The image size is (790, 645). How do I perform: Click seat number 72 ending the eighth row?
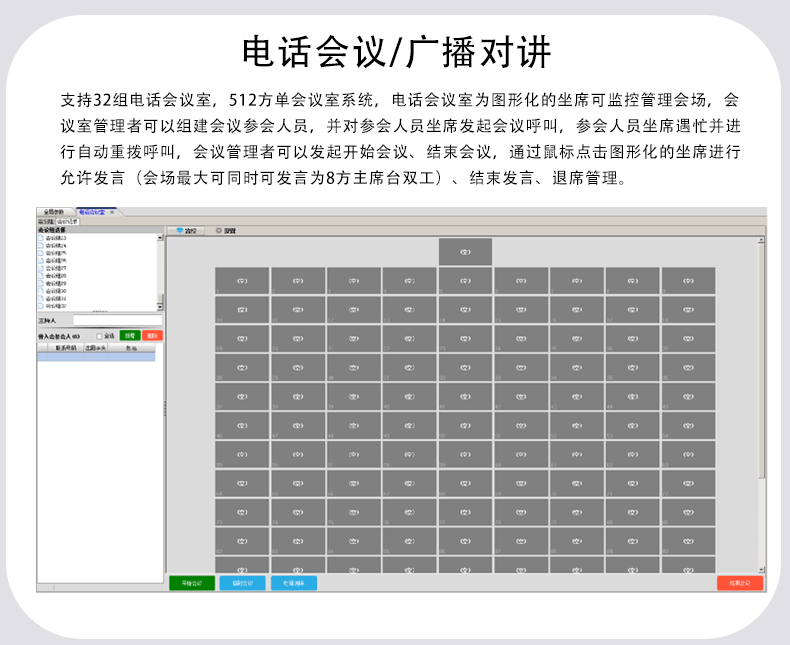click(x=689, y=484)
